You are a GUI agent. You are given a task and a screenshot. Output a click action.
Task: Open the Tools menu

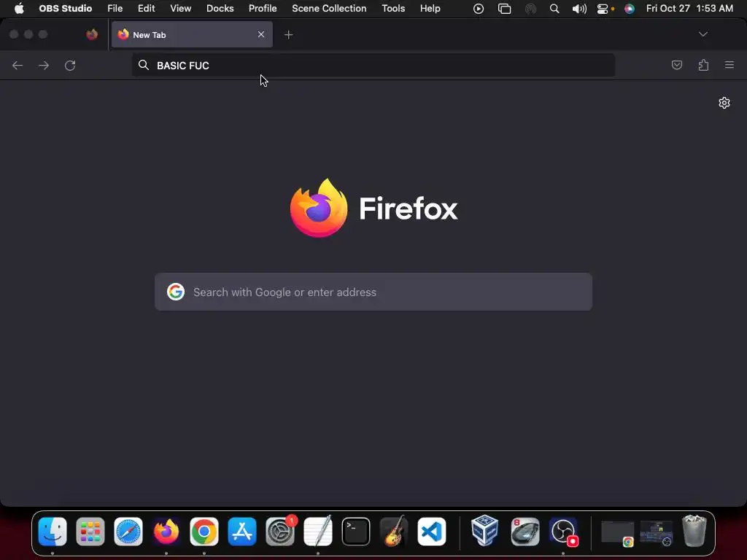pos(393,9)
